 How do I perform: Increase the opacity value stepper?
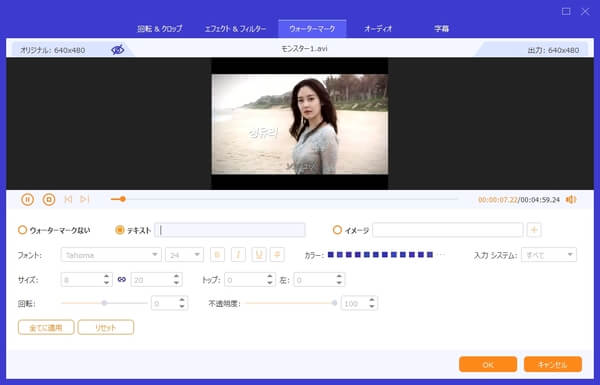pyautogui.click(x=372, y=300)
